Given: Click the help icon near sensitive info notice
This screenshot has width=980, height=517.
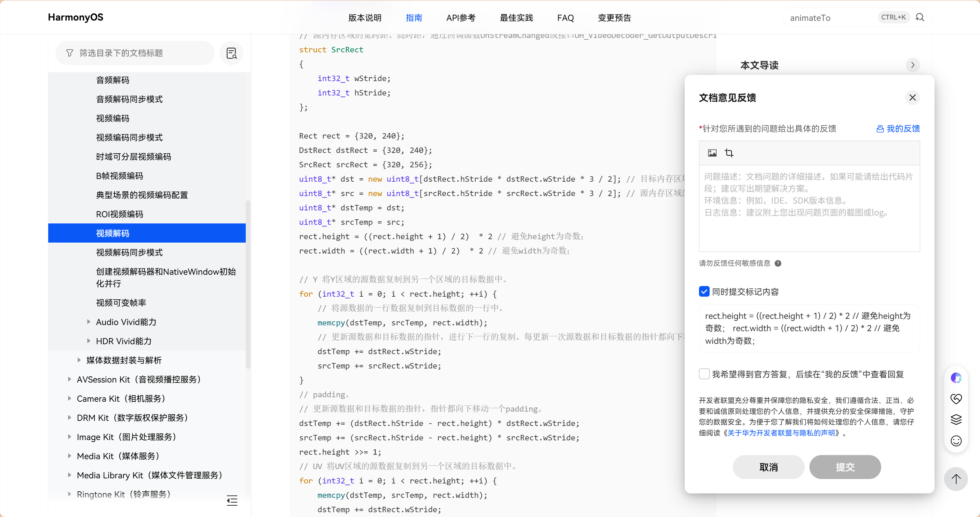Looking at the screenshot, I should [778, 263].
